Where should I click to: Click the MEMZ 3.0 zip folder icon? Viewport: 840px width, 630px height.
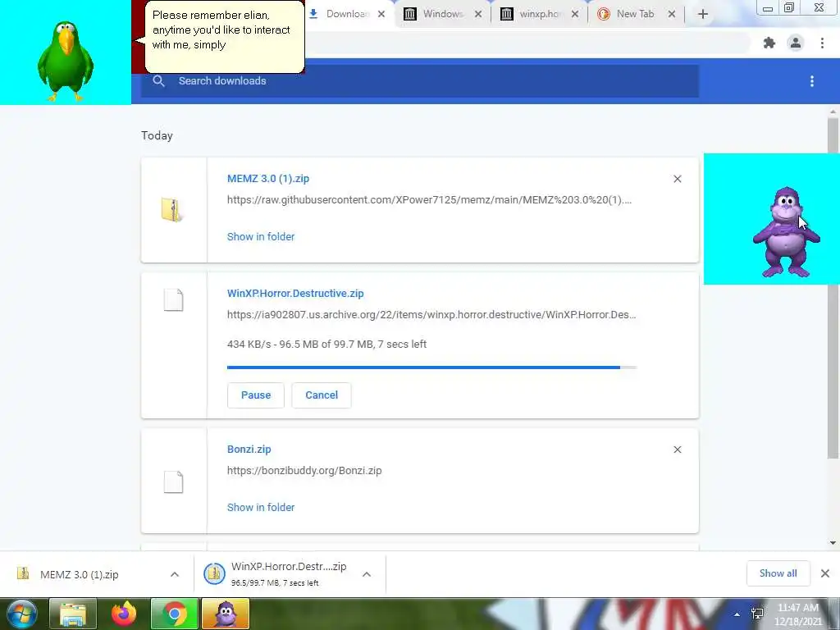click(172, 209)
